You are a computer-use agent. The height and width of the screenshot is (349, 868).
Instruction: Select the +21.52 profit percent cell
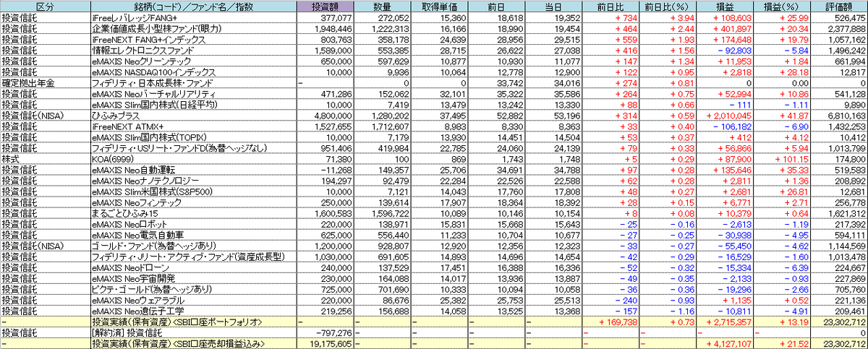coord(781,344)
